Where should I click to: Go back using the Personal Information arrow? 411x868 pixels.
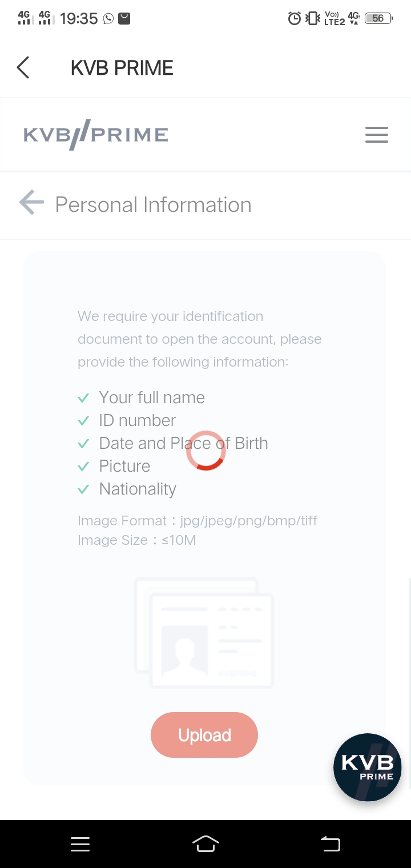[x=31, y=203]
